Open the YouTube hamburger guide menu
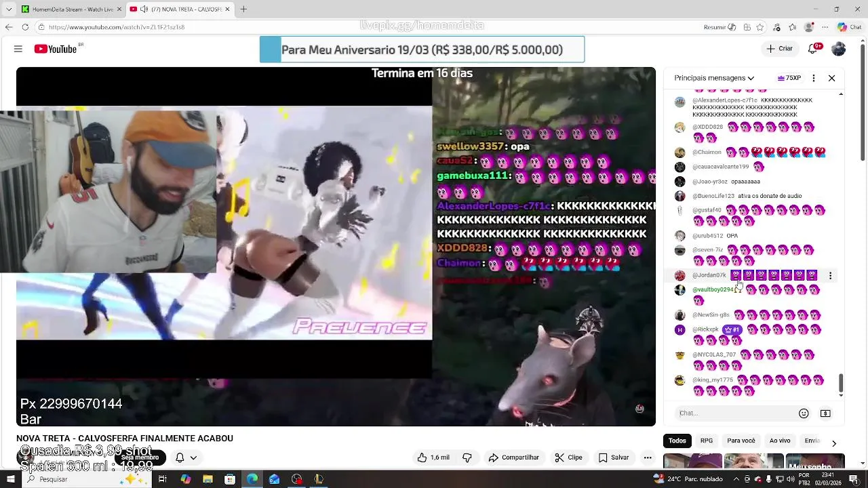The width and height of the screenshot is (868, 488). pos(18,49)
